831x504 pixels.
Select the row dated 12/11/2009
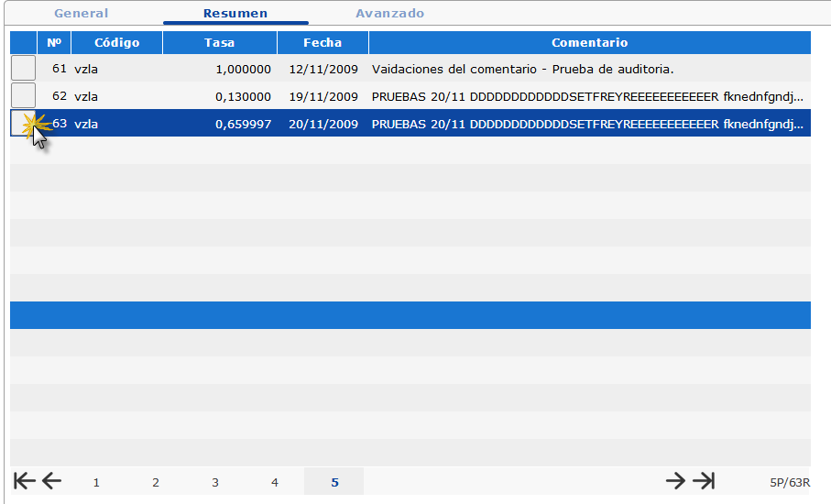tap(323, 69)
